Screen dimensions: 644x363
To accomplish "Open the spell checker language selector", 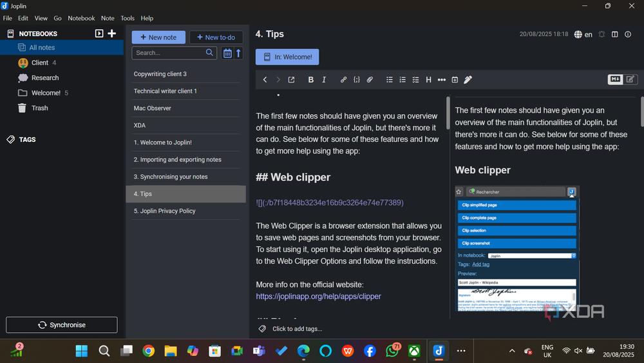I will [583, 35].
